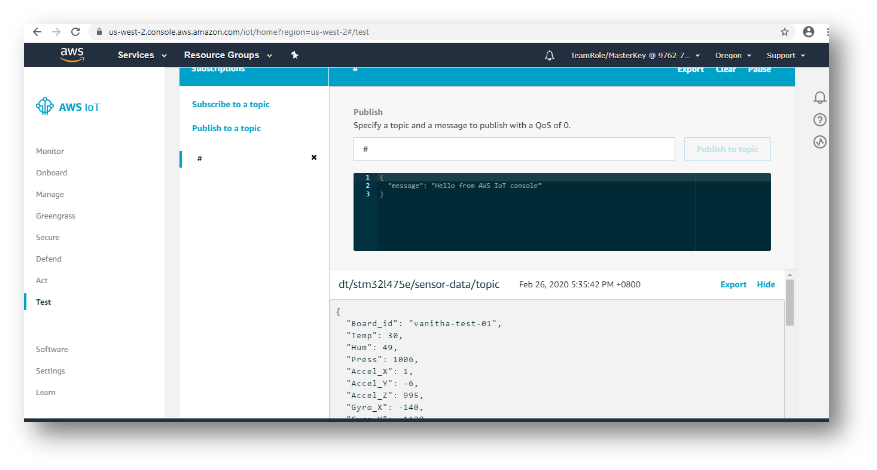Screen dimensions: 877x470
Task: Click Clear in the blue subscription header
Action: [725, 69]
